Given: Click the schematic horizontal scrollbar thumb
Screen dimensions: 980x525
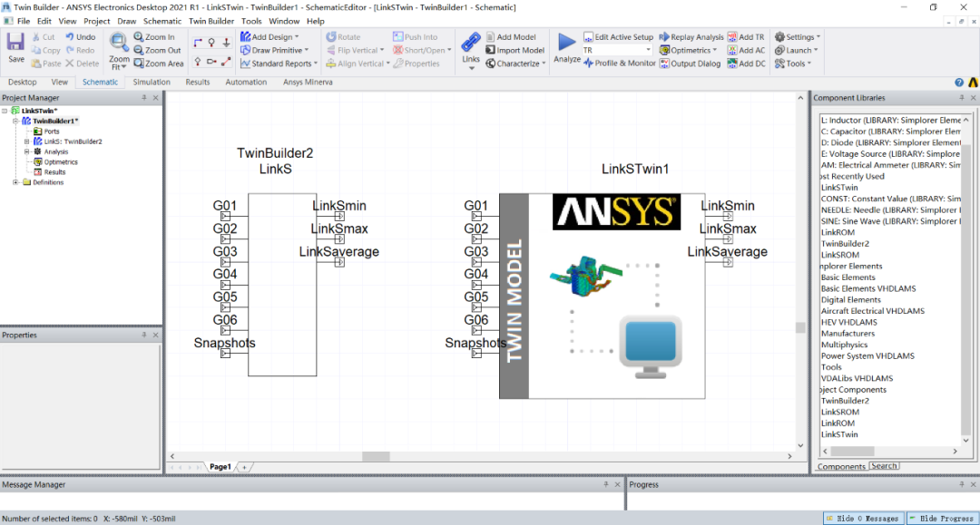Looking at the screenshot, I should [376, 456].
